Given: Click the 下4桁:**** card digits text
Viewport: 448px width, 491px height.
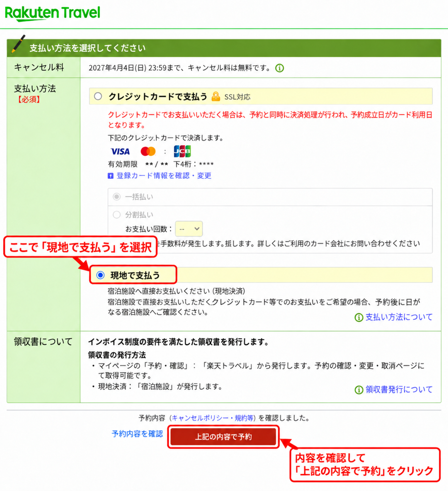Looking at the screenshot, I should (193, 164).
